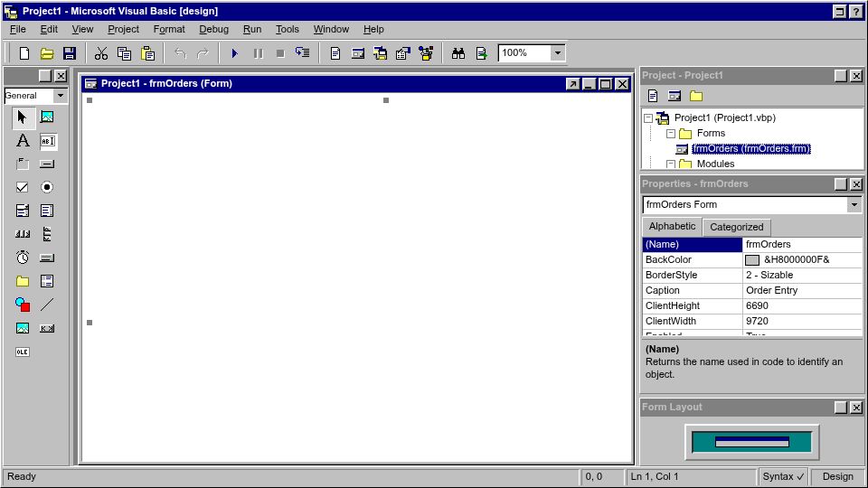Open the Format menu
Screen dimensions: 868x488
pyautogui.click(x=169, y=29)
